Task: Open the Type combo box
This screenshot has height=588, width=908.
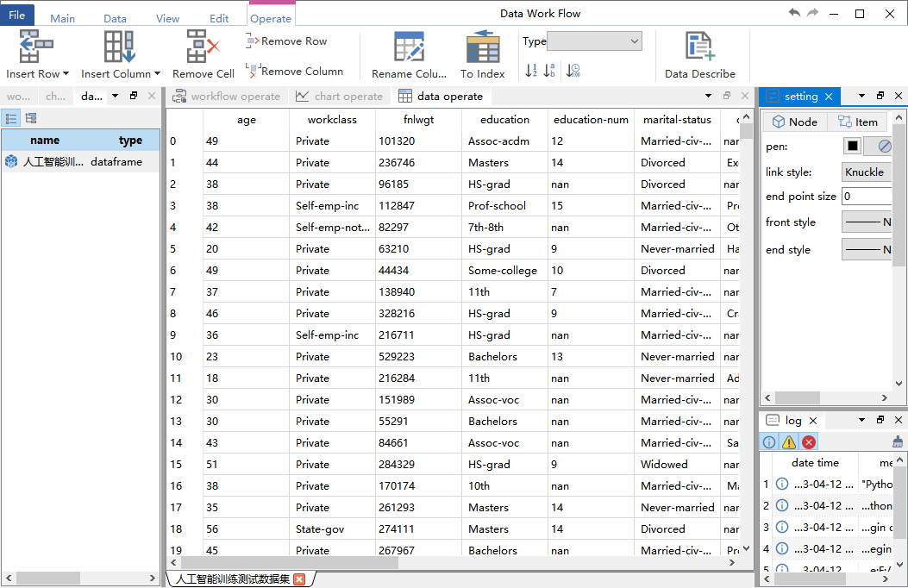Action: pyautogui.click(x=594, y=41)
